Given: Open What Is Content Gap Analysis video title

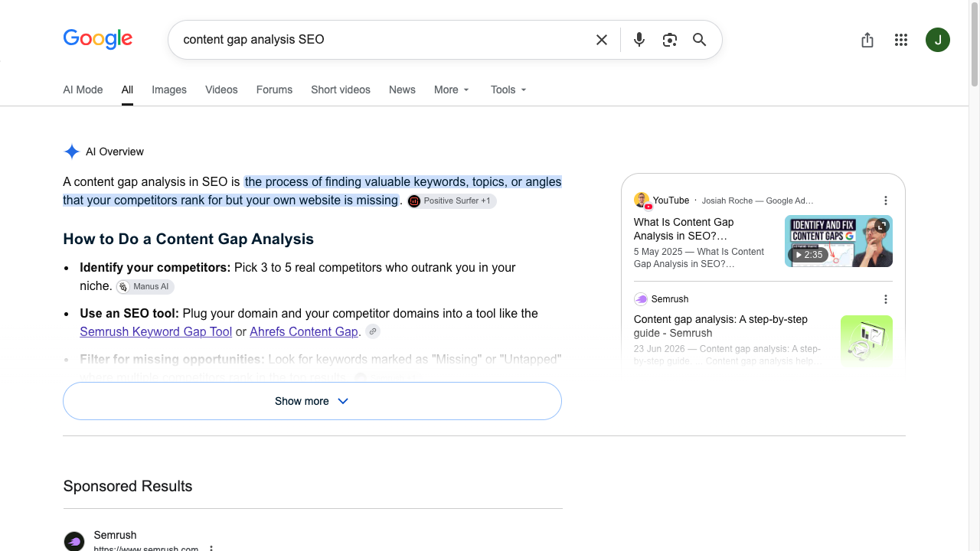Looking at the screenshot, I should coord(684,229).
